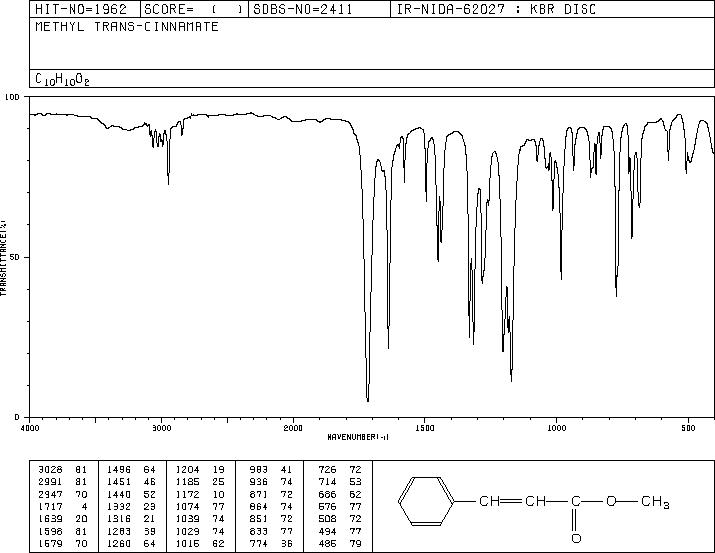Viewport: 715px width, 553px height.
Task: Click the 1000 wavenumber axis label
Action: click(556, 428)
